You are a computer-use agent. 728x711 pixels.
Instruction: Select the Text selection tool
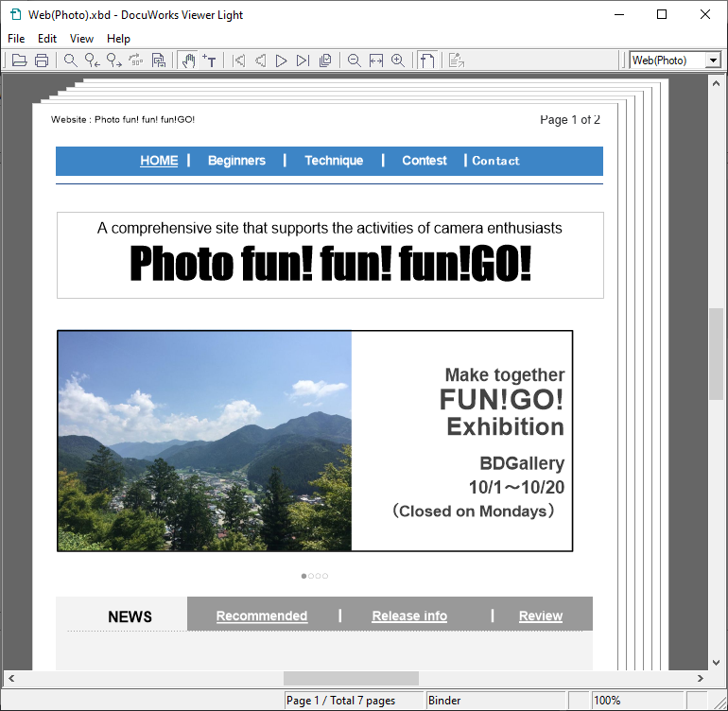(x=209, y=61)
